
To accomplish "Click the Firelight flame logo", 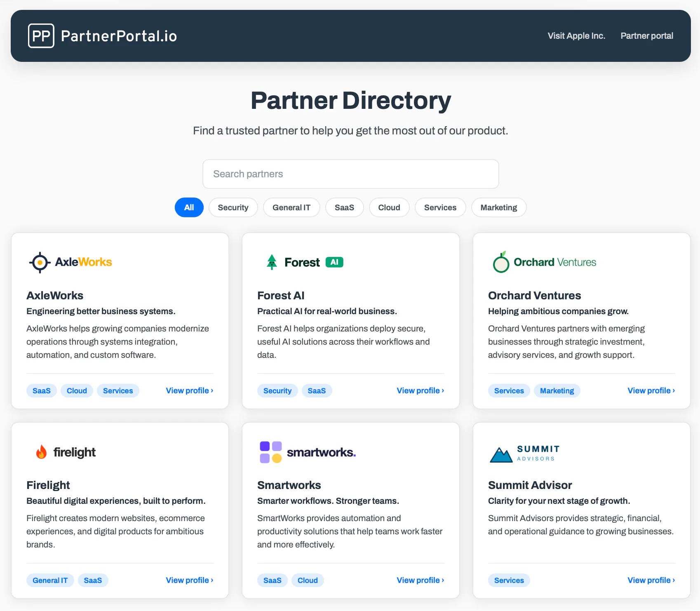I will coord(41,452).
